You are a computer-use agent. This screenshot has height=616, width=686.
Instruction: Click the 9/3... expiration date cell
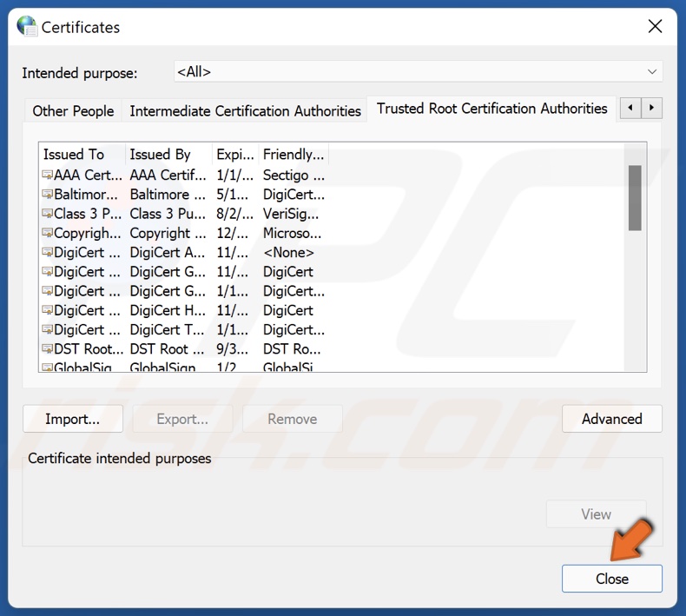point(233,348)
